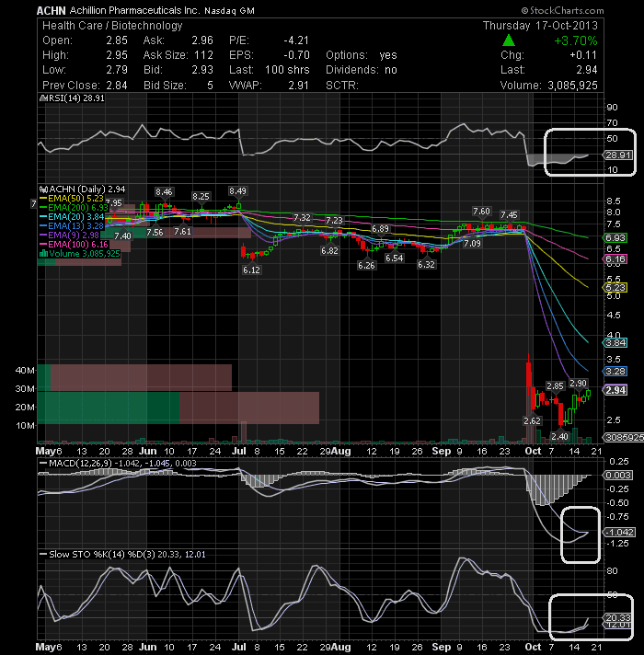Click the Bid price 2.93

pos(202,70)
